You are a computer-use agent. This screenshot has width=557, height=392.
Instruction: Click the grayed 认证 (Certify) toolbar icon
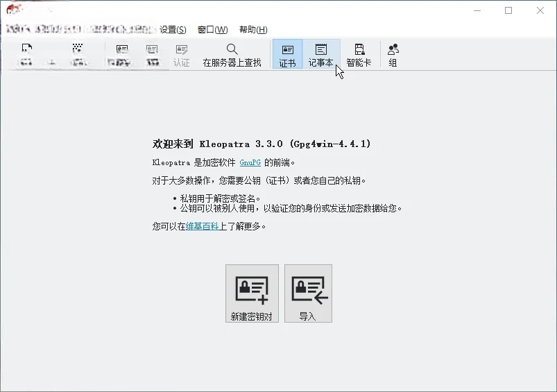click(182, 54)
